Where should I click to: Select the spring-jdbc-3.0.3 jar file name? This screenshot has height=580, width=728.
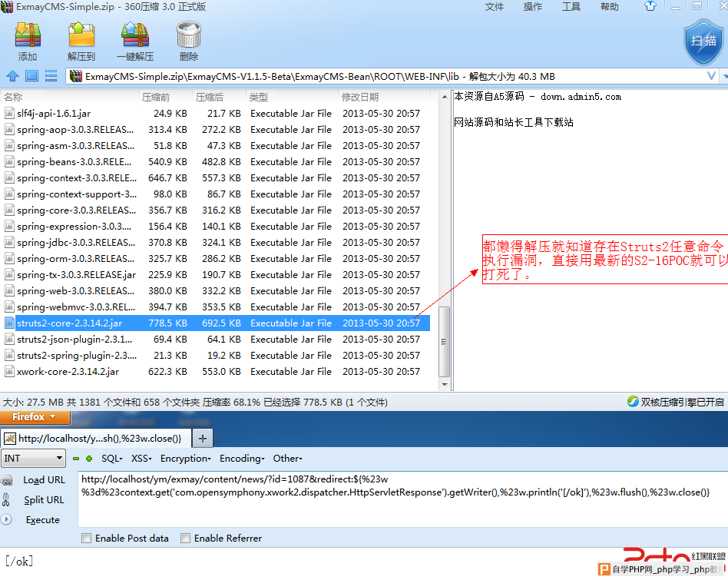click(76, 243)
